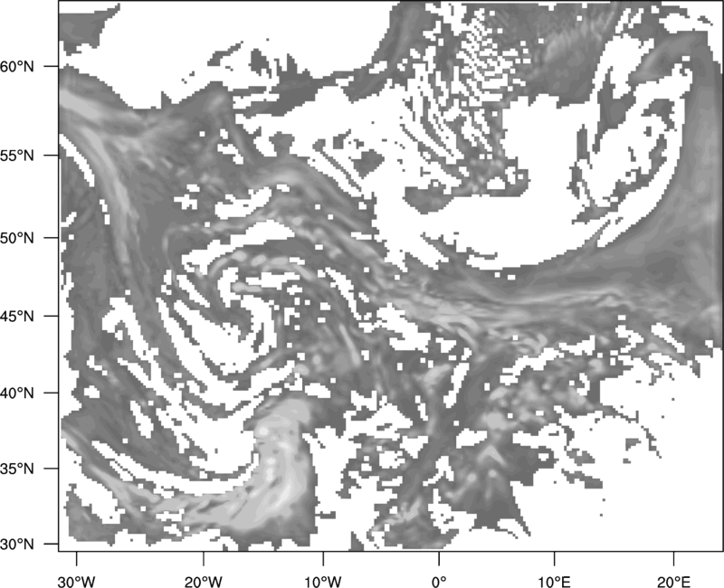Click the 60°N latitude label
724x588 pixels.
pos(17,66)
